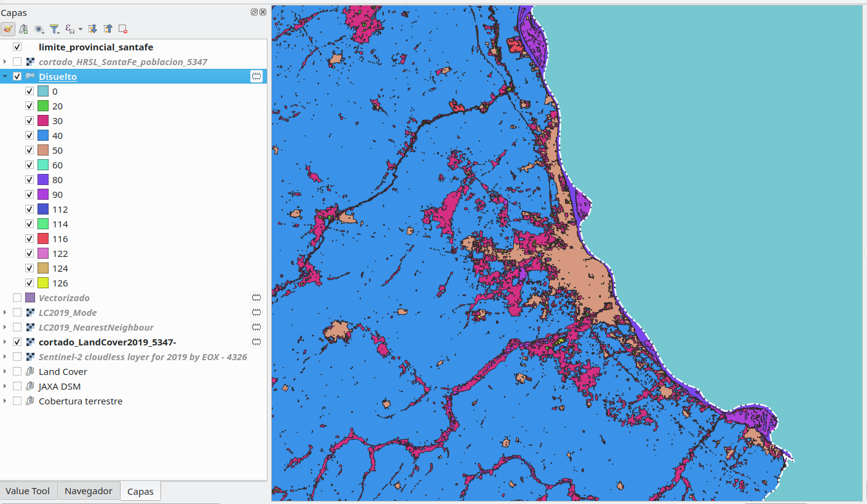
Task: Click legend label 112
Action: click(x=60, y=209)
